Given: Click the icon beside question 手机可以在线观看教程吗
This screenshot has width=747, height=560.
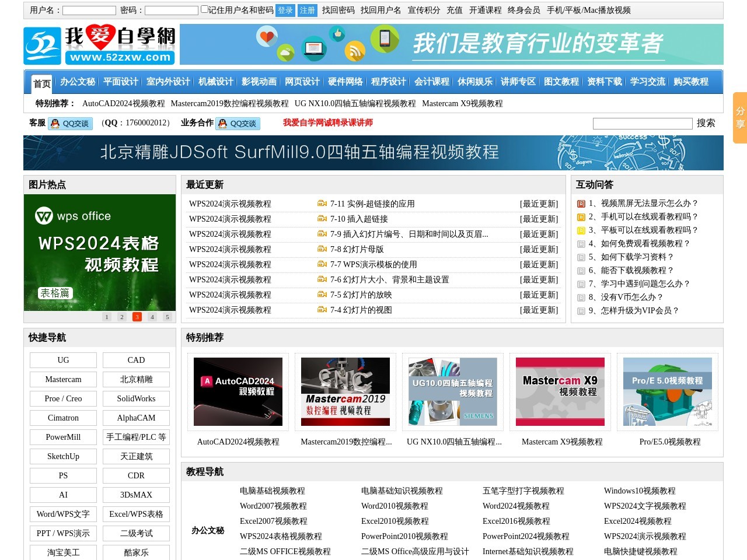Looking at the screenshot, I should 581,217.
